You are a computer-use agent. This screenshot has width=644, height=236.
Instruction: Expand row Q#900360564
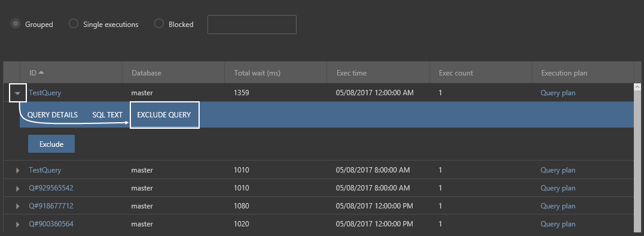pyautogui.click(x=18, y=225)
